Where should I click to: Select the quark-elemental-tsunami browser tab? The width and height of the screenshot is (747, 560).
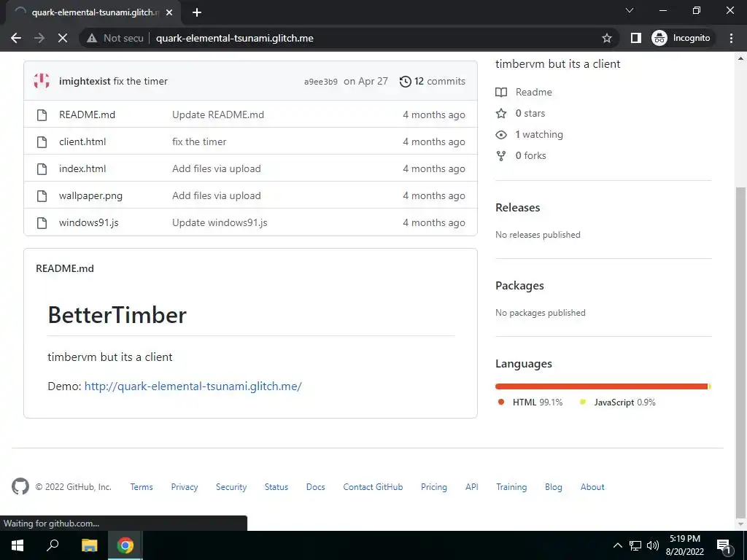93,12
